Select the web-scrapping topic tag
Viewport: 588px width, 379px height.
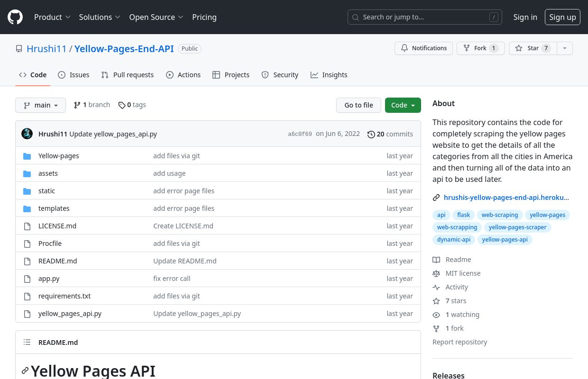coord(457,227)
